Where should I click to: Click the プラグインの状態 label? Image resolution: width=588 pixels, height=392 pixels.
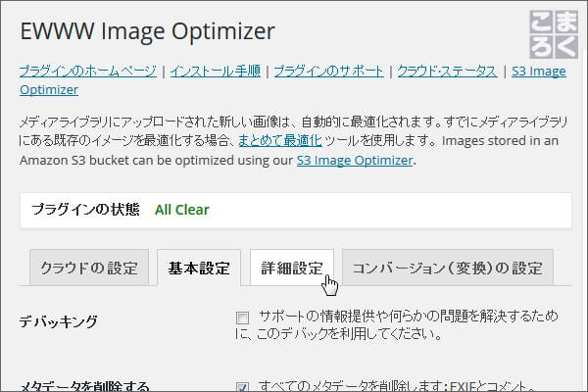85,210
